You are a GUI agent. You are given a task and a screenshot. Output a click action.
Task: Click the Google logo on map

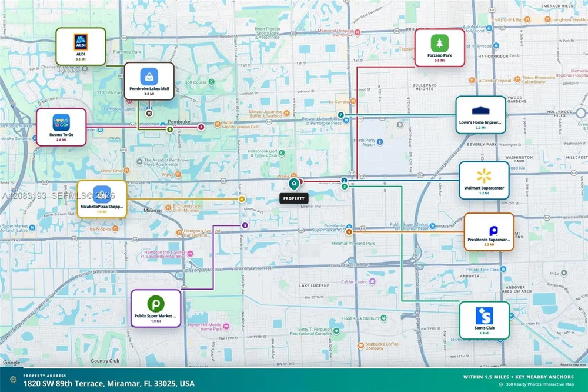click(12, 363)
